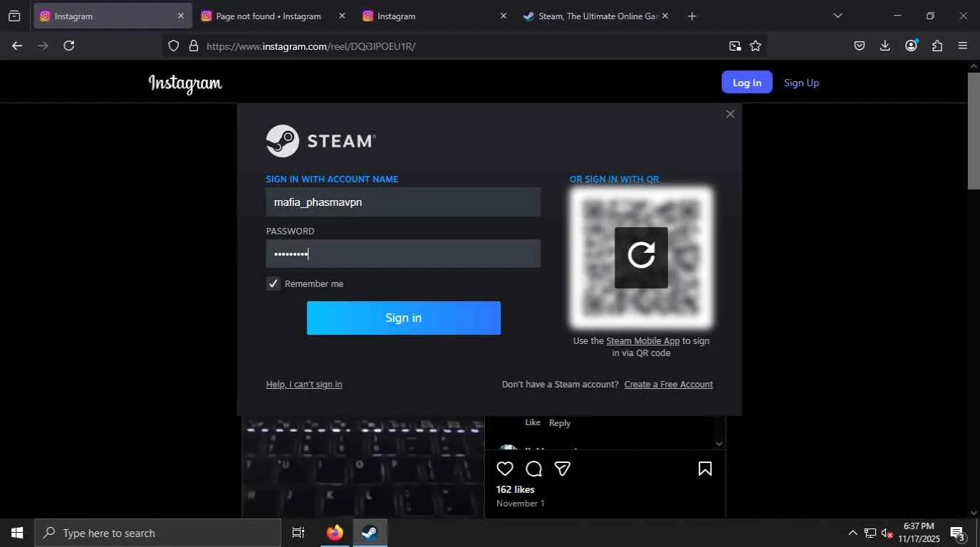Open the taskbar clock and calendar
980x547 pixels.
[x=919, y=533]
